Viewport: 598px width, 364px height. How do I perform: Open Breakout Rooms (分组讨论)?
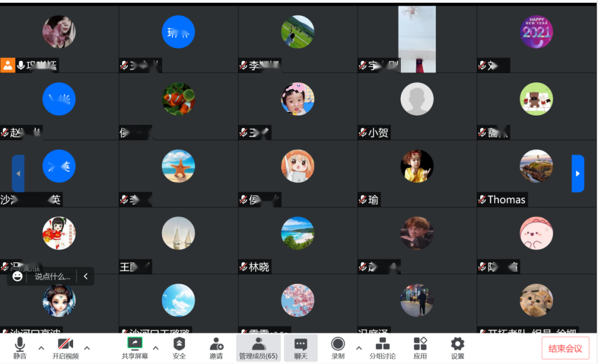tap(383, 348)
